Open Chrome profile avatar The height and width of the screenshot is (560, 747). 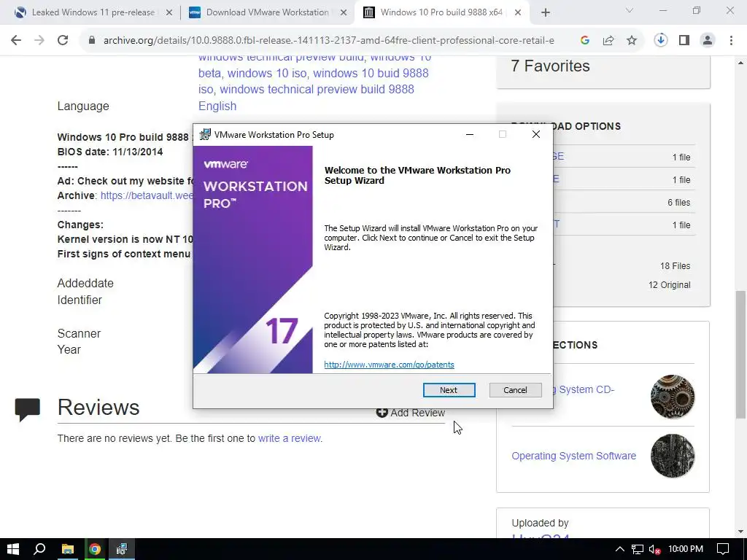pos(708,41)
